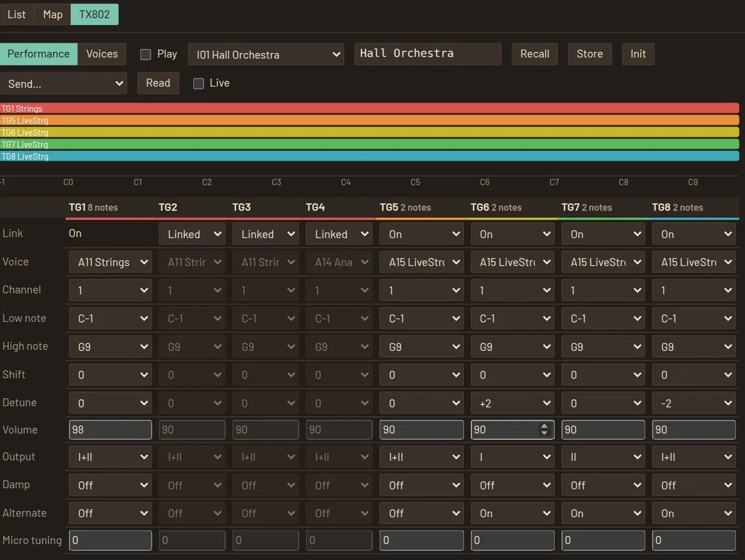
Task: Click the TG1 Micro tuning field
Action: [111, 540]
